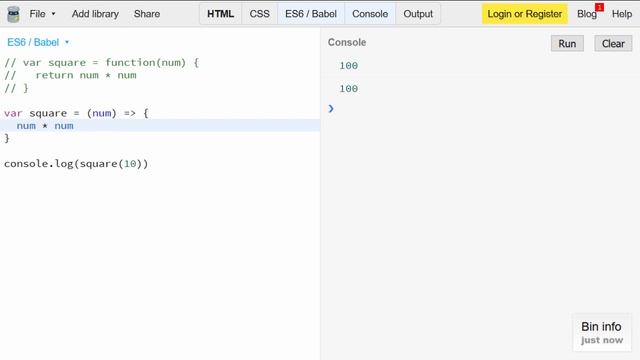
Task: Click the red Blog notification badge
Action: (599, 7)
